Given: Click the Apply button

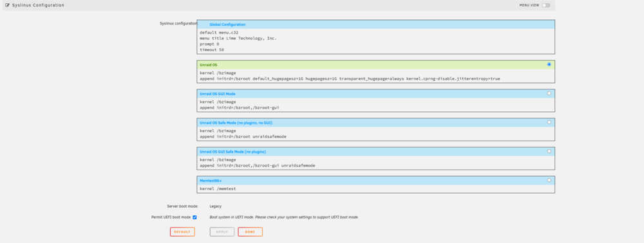Looking at the screenshot, I should [x=222, y=232].
